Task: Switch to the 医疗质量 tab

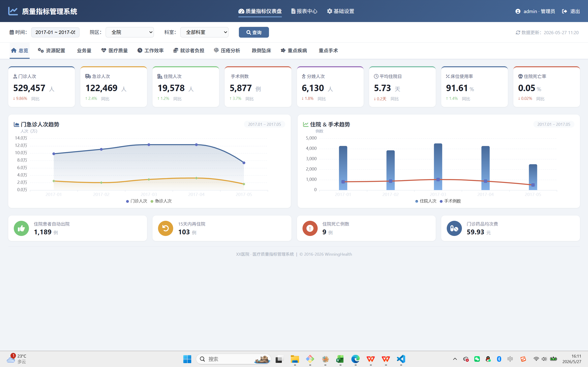Action: [114, 50]
